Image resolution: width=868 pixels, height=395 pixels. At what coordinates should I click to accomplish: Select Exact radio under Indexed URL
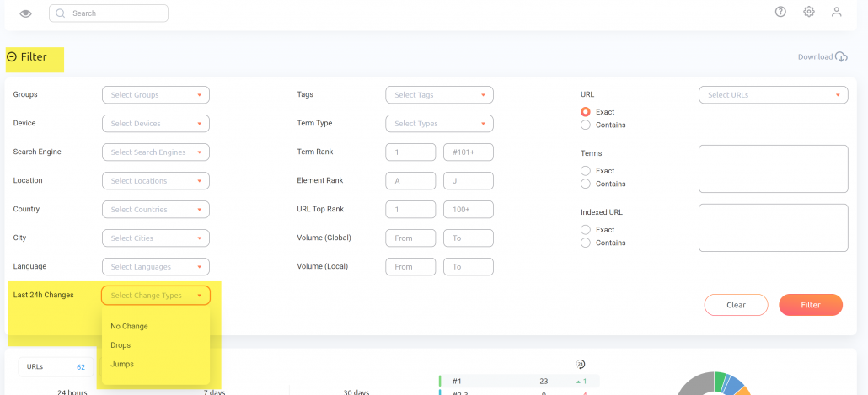coord(585,230)
